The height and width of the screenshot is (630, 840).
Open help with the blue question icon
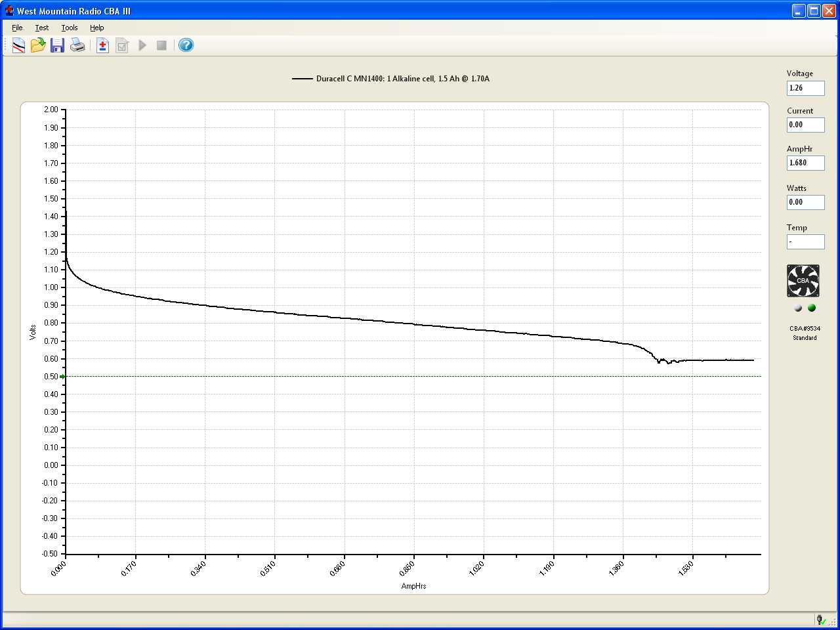pos(186,45)
